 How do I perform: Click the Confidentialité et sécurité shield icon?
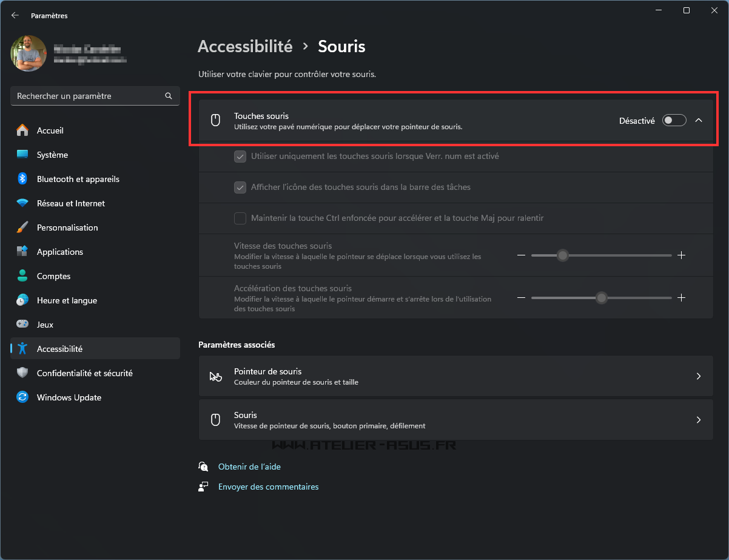[22, 373]
